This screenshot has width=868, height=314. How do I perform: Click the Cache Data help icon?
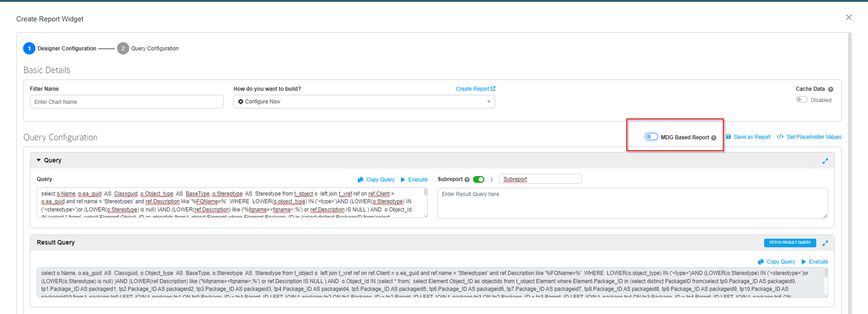click(830, 89)
